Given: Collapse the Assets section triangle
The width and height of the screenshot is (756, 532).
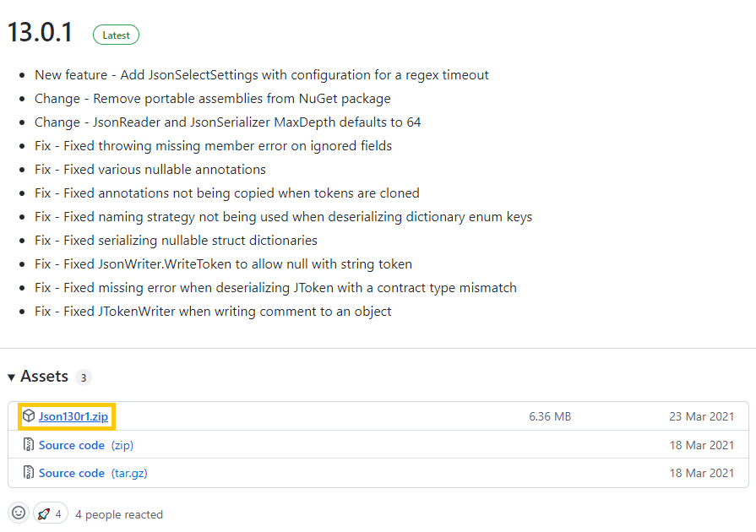Looking at the screenshot, I should click(x=11, y=377).
